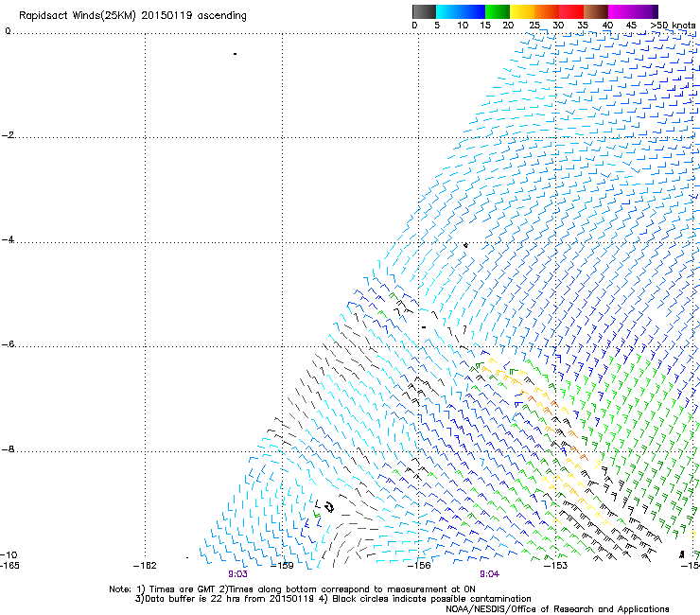The image size is (700, 615).
Task: Click the legend tick label '40'
Action: (607, 26)
